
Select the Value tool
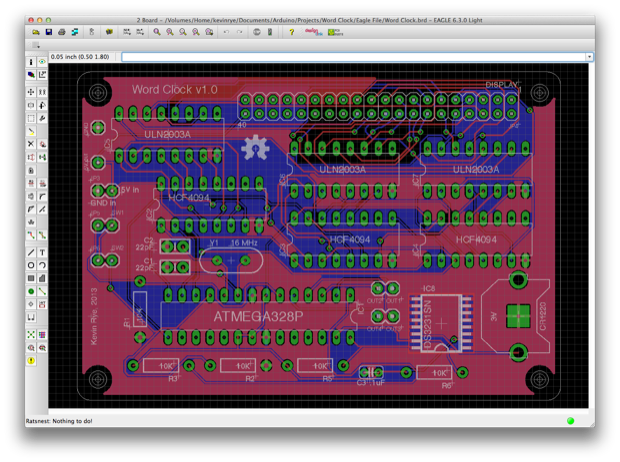pyautogui.click(x=42, y=183)
